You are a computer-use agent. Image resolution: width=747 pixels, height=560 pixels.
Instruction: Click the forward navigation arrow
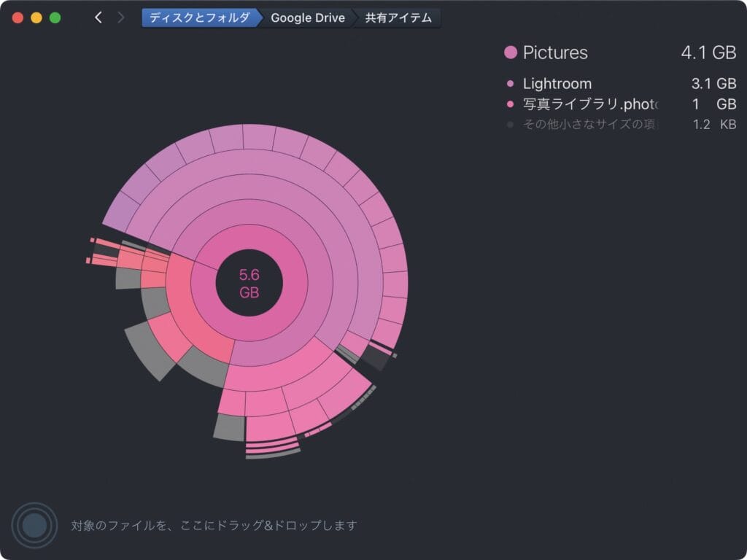120,17
